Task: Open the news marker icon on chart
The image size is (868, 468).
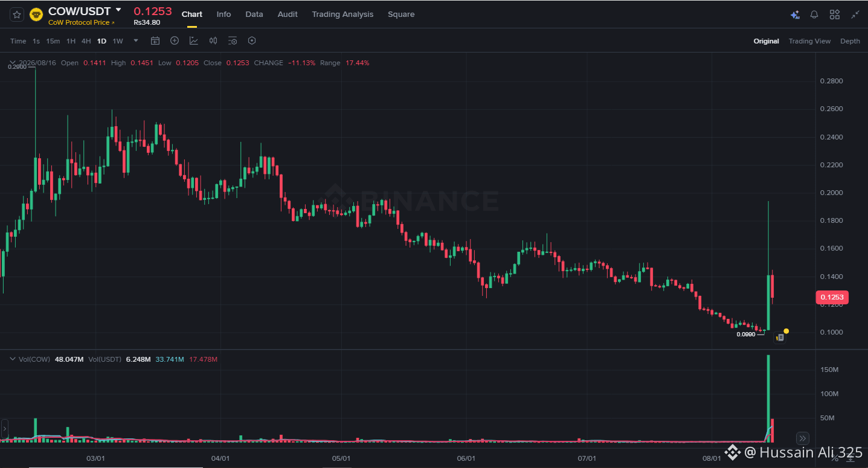Action: coord(780,338)
